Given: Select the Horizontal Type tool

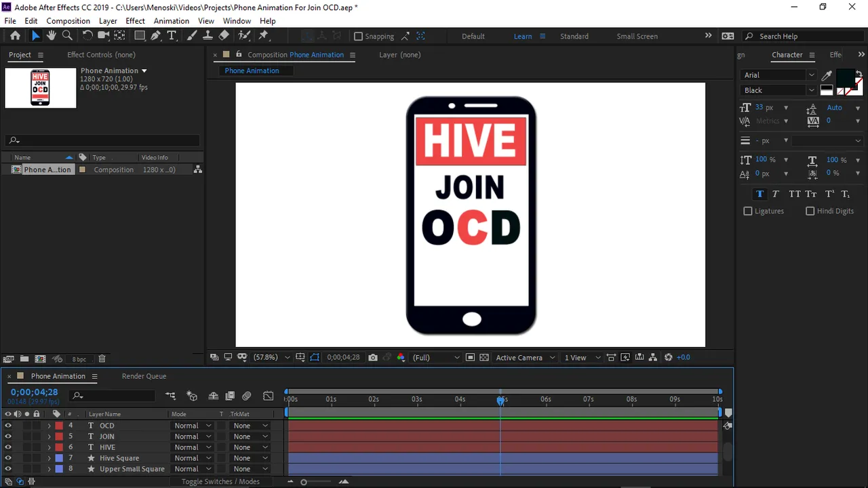Looking at the screenshot, I should [x=172, y=36].
